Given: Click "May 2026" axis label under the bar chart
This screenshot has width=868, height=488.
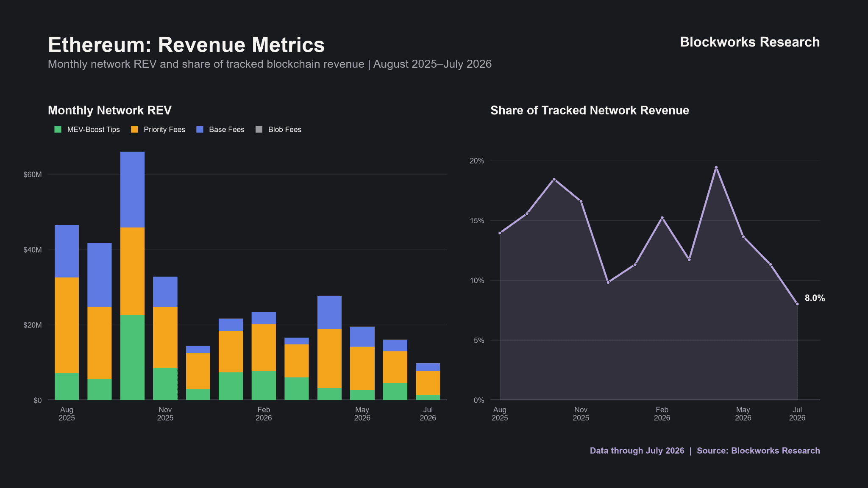Looking at the screenshot, I should [362, 414].
